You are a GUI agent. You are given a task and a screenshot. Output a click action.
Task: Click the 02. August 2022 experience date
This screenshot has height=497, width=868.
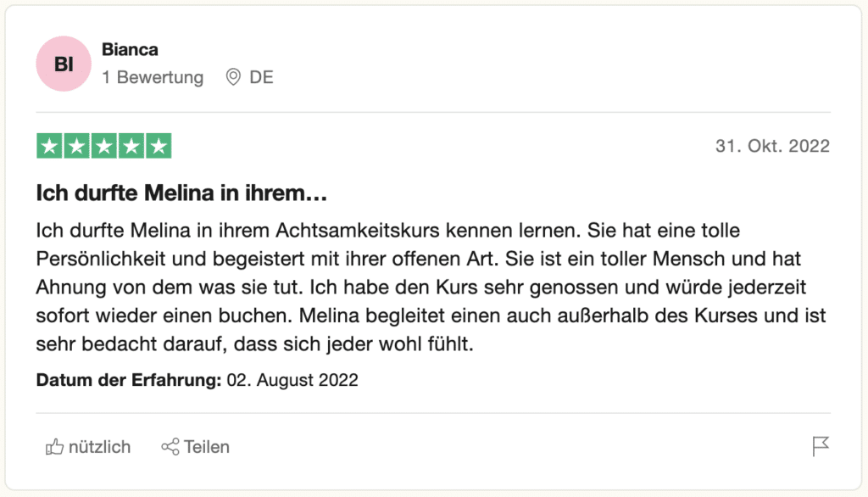(292, 380)
